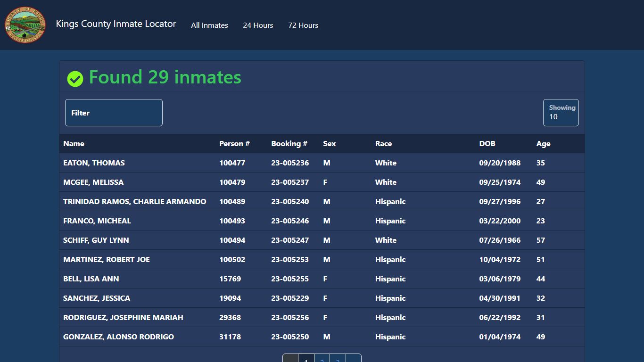This screenshot has width=644, height=362.
Task: Select inmate MARTINEZ, ROBERT JOE
Action: coord(107,260)
